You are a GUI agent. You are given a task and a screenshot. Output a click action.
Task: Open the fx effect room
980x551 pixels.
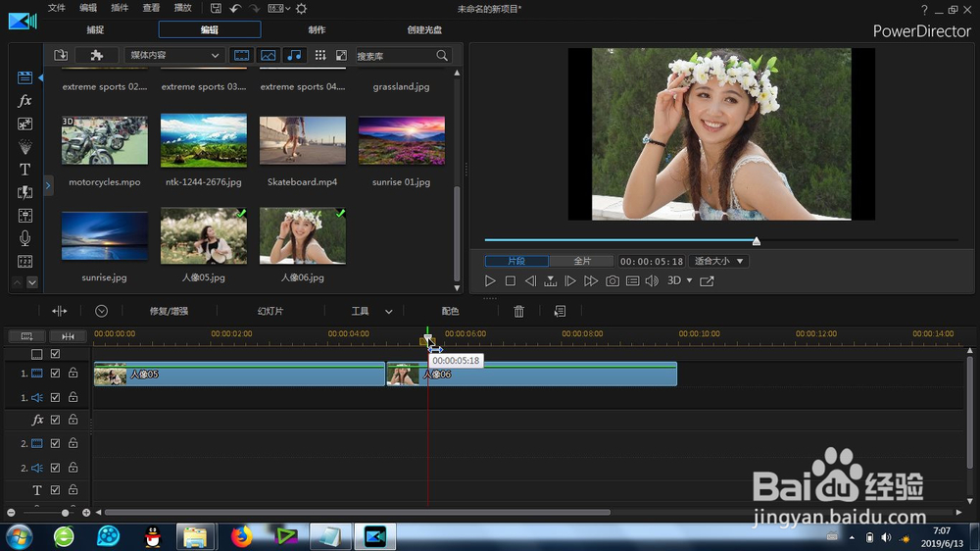pos(24,101)
